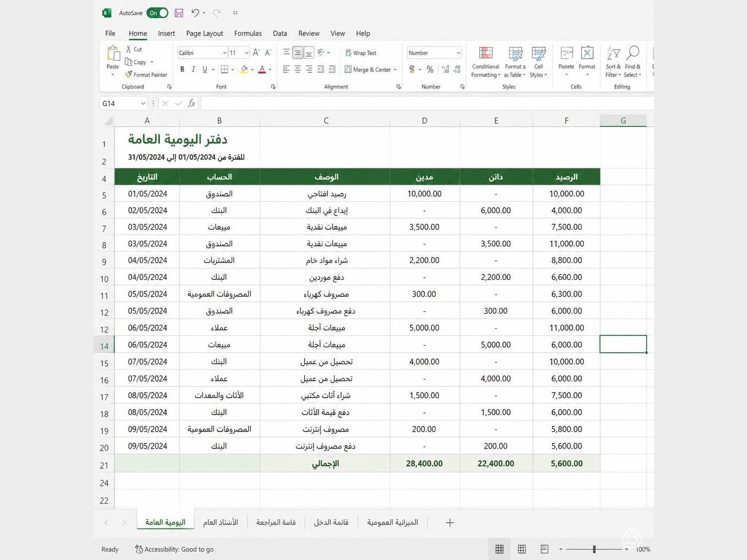Open Find & Select magnifier
747x560 pixels.
[633, 53]
